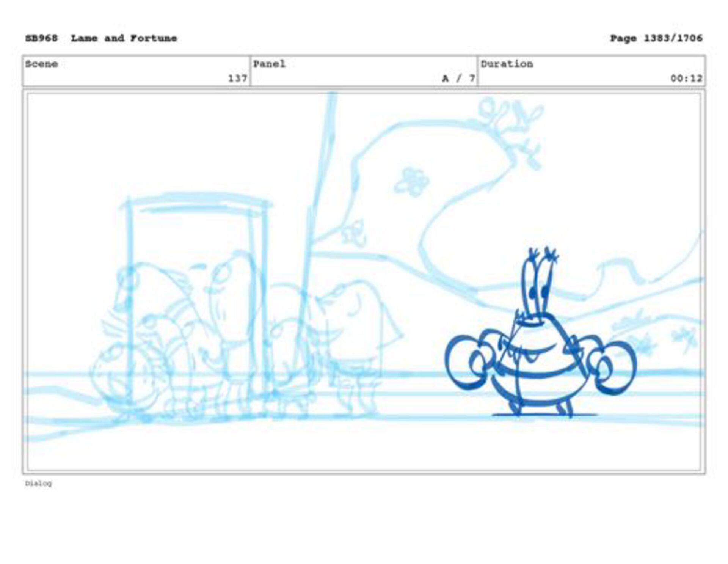
Task: Click the 'Panel' header label
Action: 269,64
